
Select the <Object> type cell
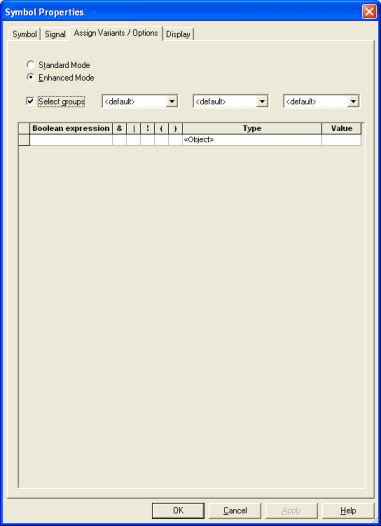[x=252, y=140]
